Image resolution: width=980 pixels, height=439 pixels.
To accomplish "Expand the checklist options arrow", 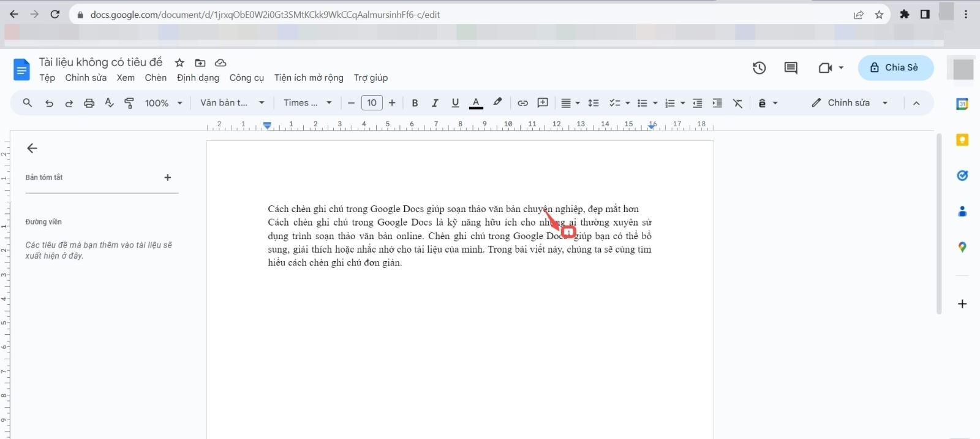I will point(627,103).
